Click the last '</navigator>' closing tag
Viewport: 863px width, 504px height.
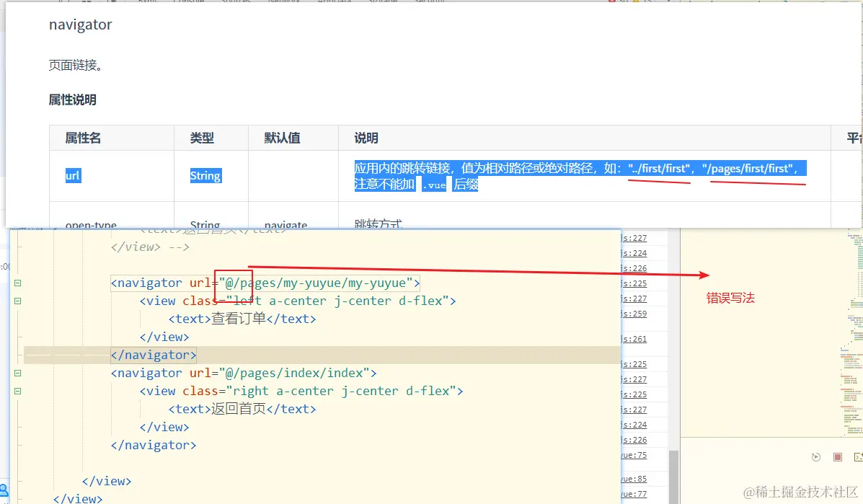(x=154, y=446)
